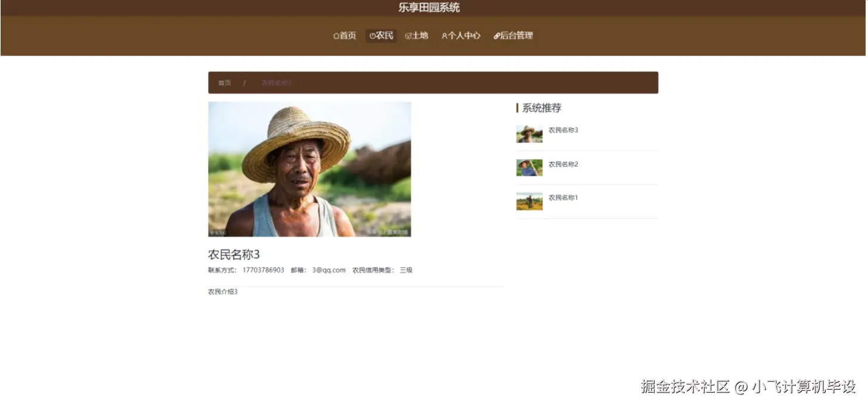Viewport: 868px width, 407px height.
Task: Open recommended item 农民名称3
Action: [x=563, y=130]
